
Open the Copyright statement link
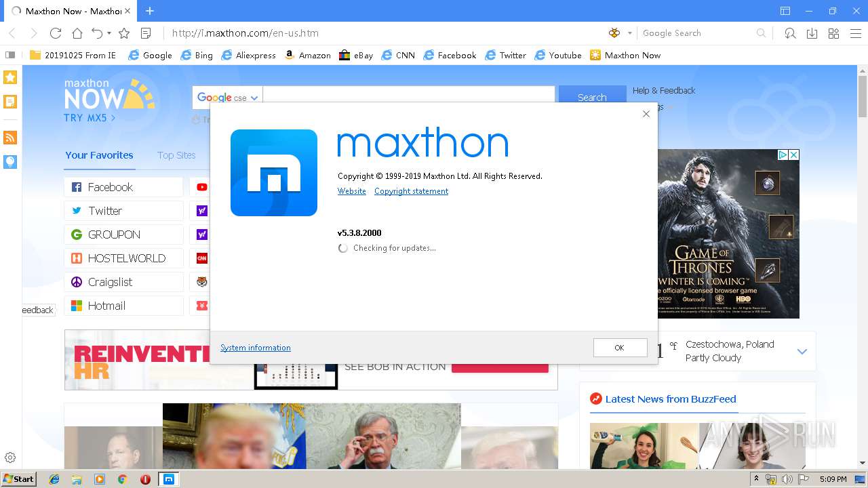coord(411,191)
